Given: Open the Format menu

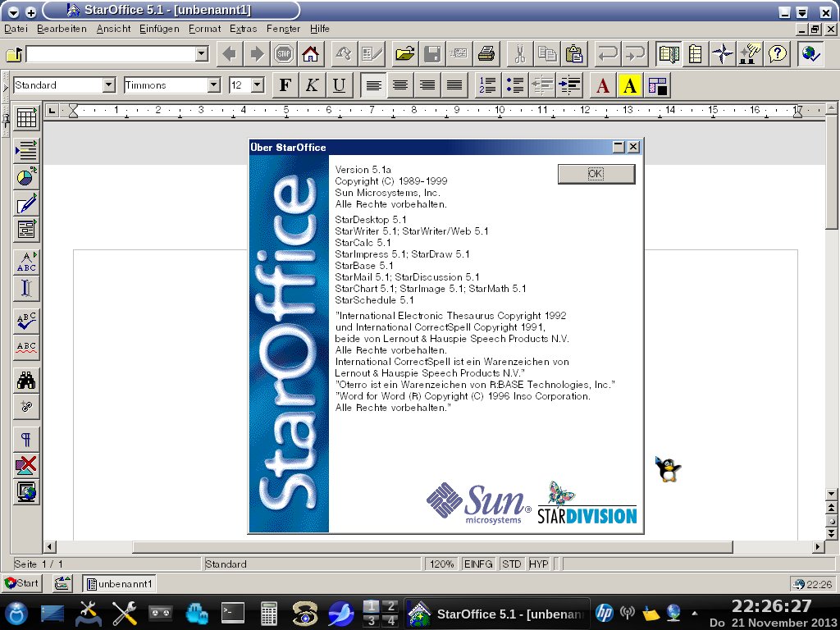Looking at the screenshot, I should [204, 29].
